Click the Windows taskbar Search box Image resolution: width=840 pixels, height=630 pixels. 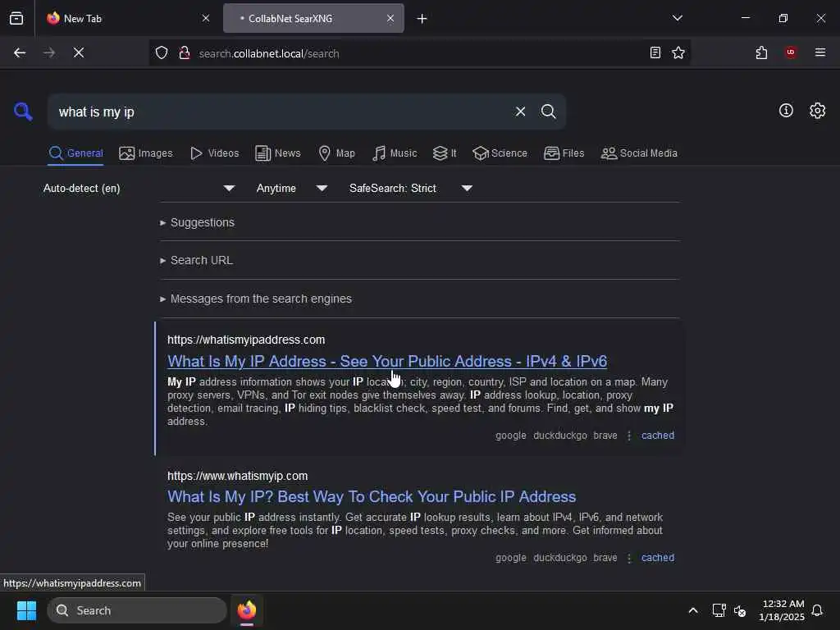coord(137,610)
